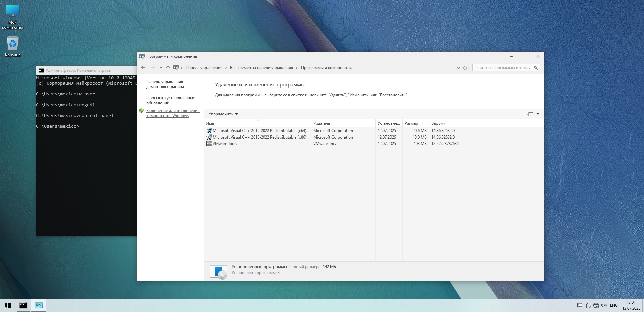Click the Командная строка window title

click(78, 70)
